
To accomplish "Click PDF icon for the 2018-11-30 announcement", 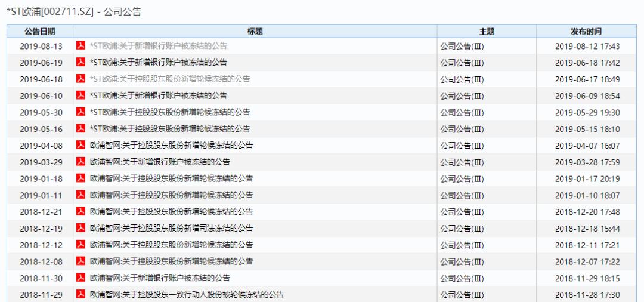I will [x=81, y=278].
